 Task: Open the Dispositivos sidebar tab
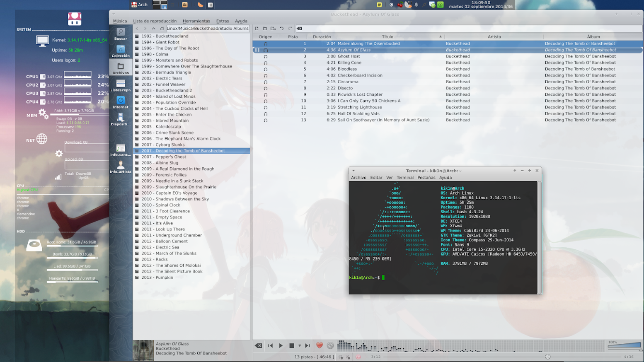coord(121,119)
